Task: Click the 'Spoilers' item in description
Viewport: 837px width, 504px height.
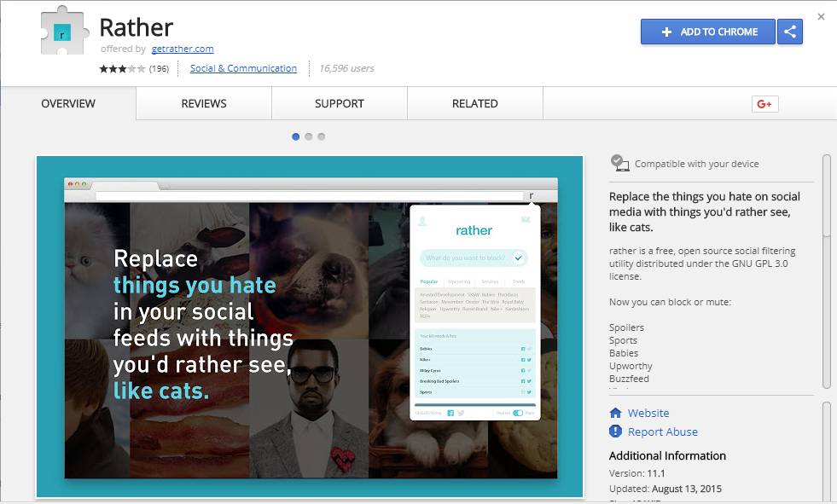Action: [x=626, y=327]
